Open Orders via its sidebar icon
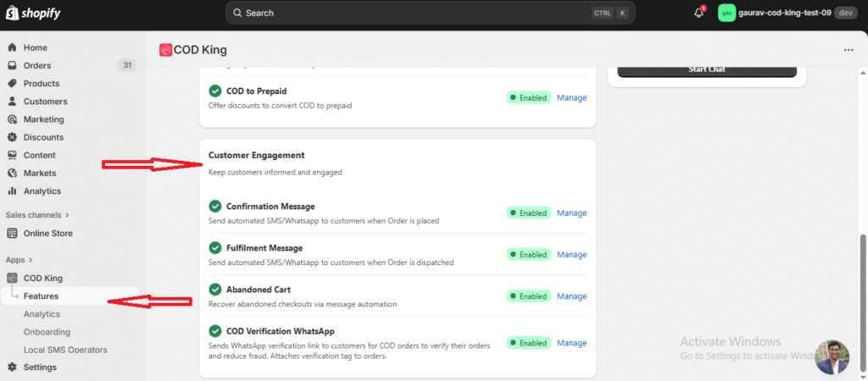Screen dimensions: 868x381 click(x=12, y=66)
